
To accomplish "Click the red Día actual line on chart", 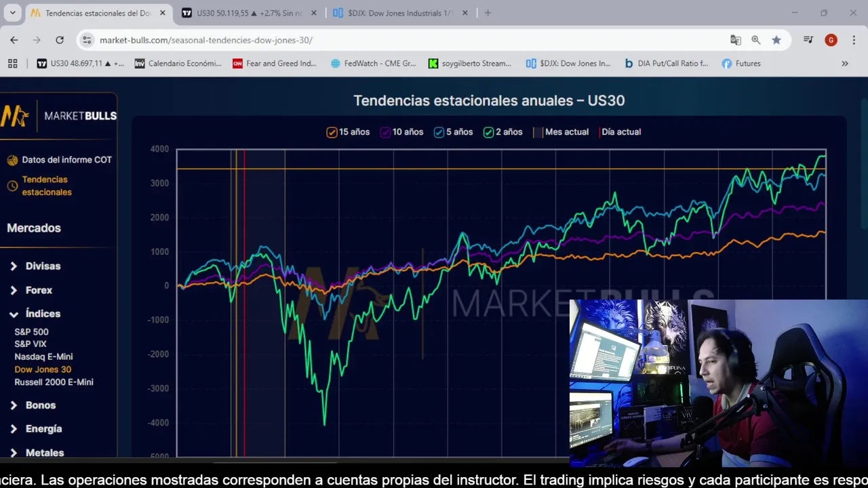I will coord(244,302).
